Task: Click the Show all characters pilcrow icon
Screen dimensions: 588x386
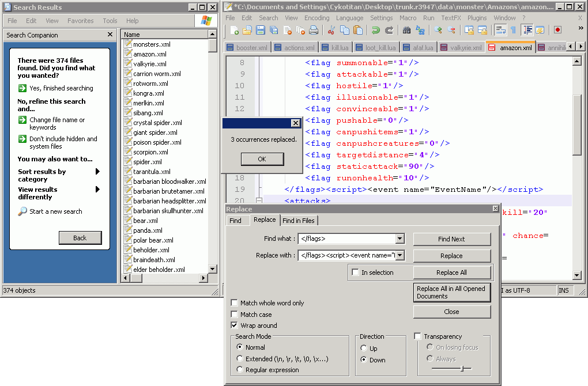Action: (514, 31)
